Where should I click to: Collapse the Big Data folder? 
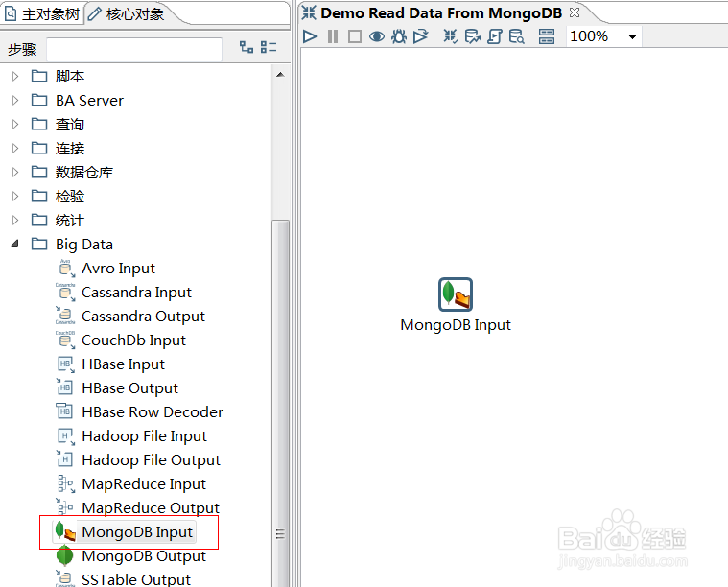click(x=15, y=244)
